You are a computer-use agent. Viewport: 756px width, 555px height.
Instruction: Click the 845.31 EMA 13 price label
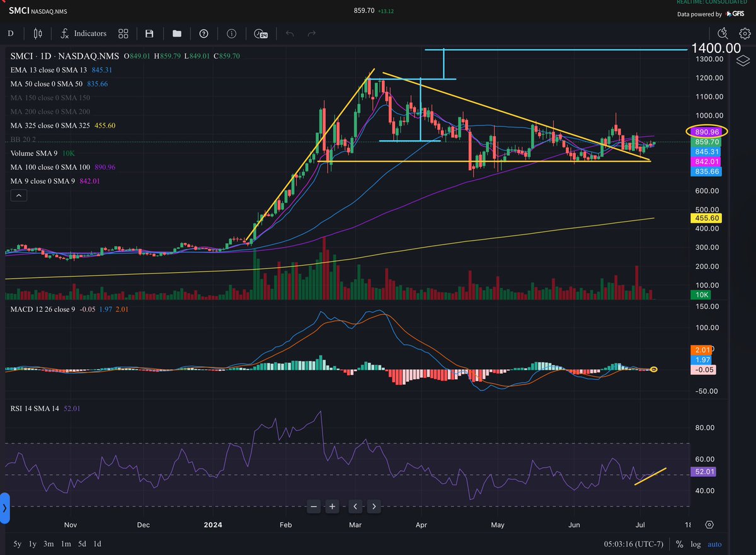click(707, 152)
